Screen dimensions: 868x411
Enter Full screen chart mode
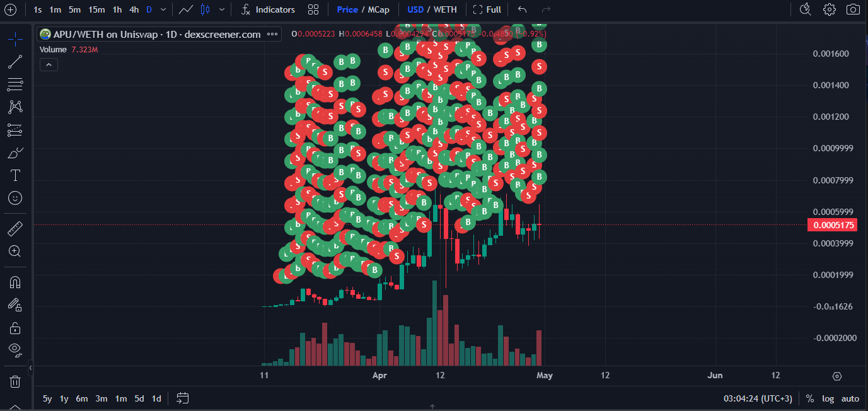tap(487, 9)
